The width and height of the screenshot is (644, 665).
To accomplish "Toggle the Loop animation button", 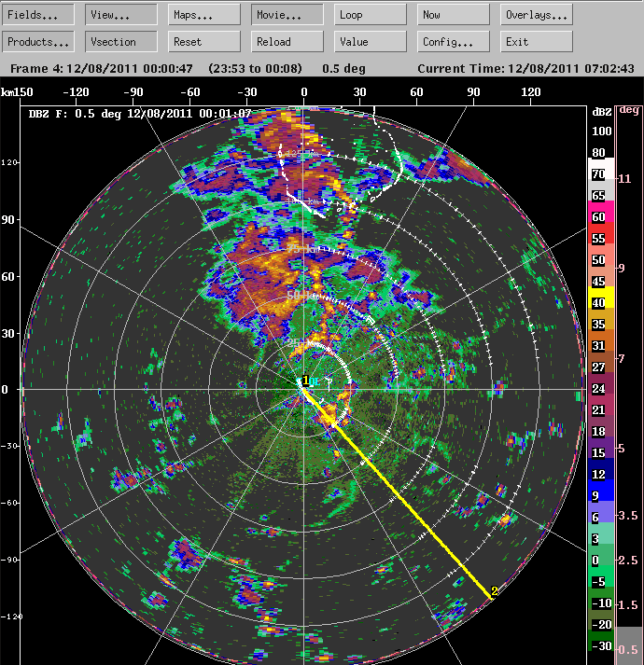I will pos(371,15).
